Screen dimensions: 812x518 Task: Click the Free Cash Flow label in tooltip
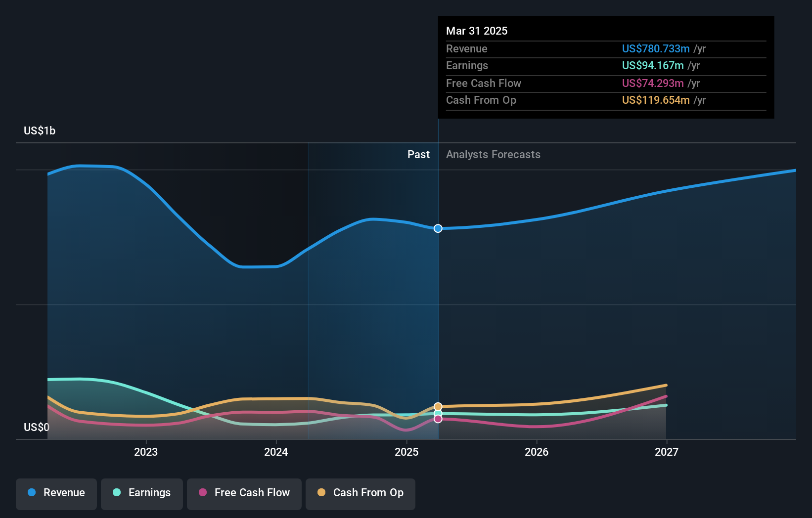[x=484, y=83]
